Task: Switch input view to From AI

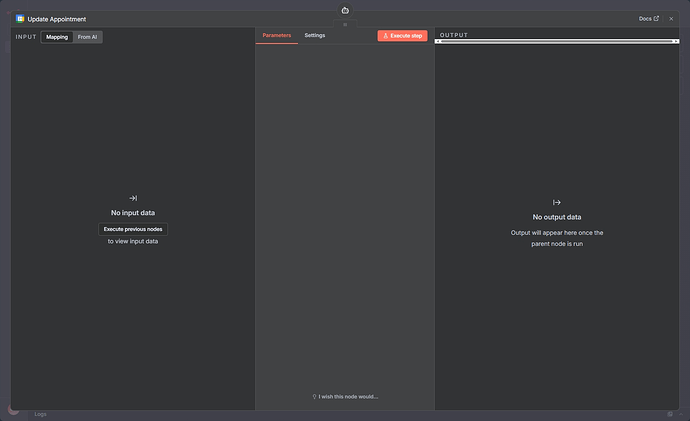Action: 88,37
